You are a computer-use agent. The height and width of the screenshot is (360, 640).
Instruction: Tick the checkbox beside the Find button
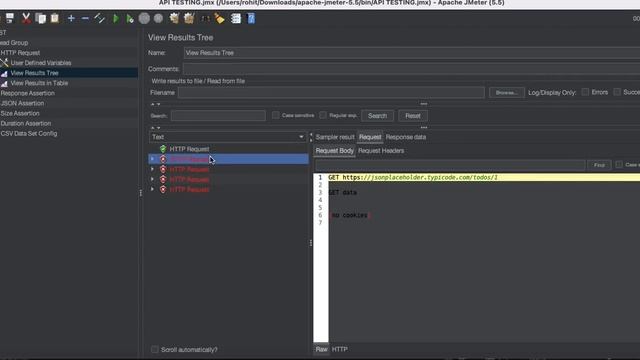tap(619, 164)
